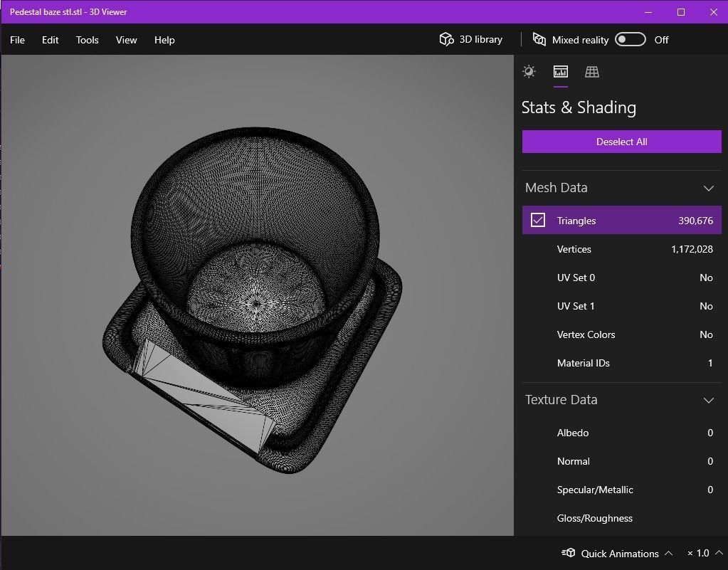Click the Texture Data heading
The height and width of the screenshot is (570, 728).
click(x=561, y=400)
